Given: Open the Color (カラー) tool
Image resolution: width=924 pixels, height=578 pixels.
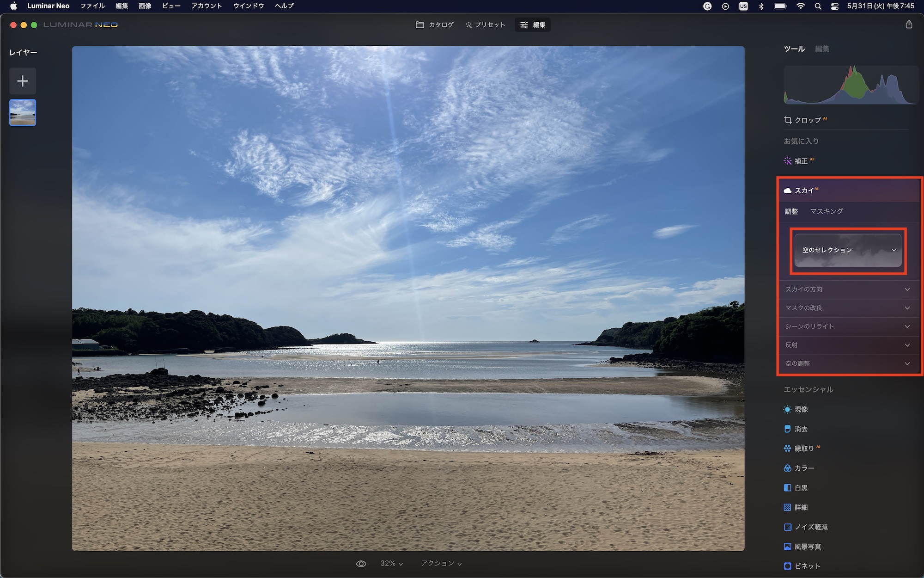Looking at the screenshot, I should coord(803,468).
